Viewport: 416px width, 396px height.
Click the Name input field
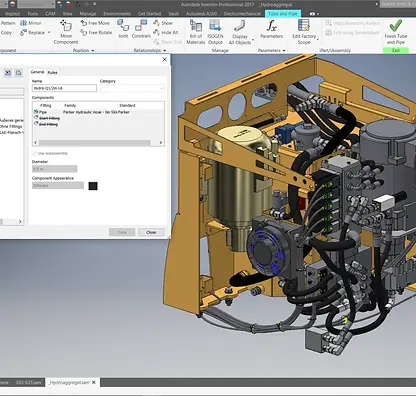pyautogui.click(x=64, y=88)
